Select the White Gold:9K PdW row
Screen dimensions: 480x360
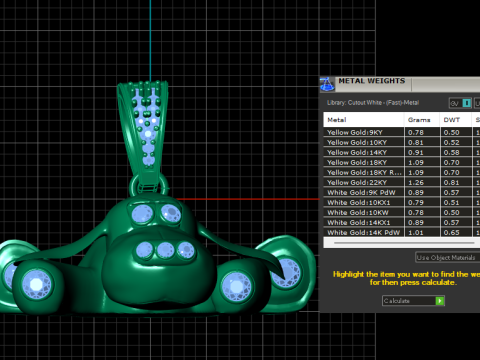point(402,192)
